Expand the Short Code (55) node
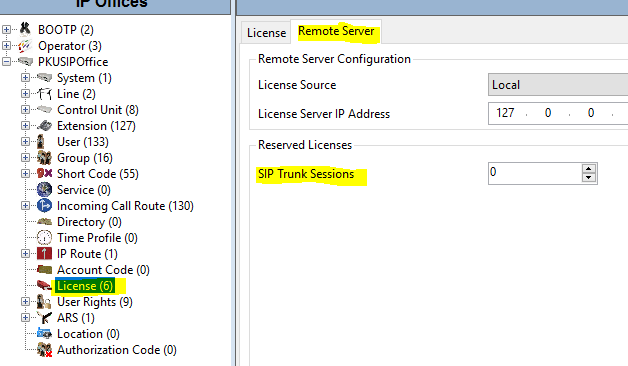The height and width of the screenshot is (366, 628). (25, 173)
